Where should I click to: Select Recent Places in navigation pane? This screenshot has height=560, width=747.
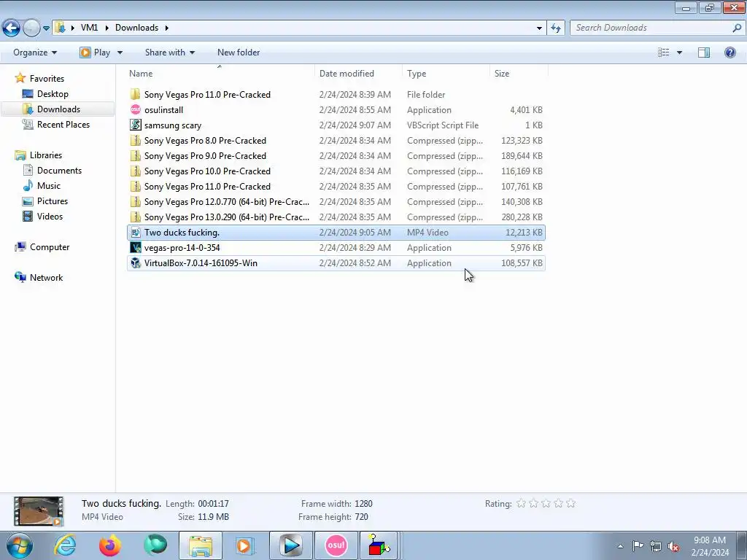(63, 124)
